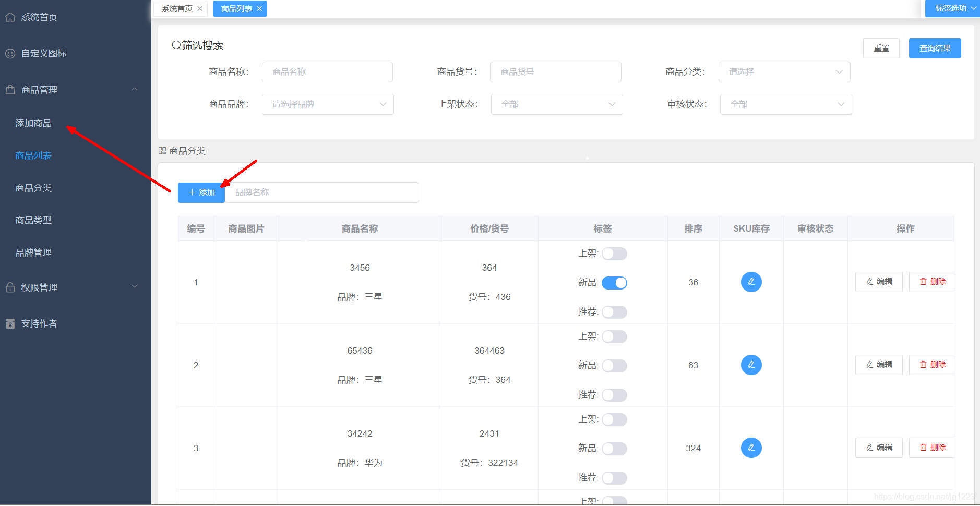Edit product 34242 with 编辑 button
Screen dimensions: 980x506
[x=879, y=448]
